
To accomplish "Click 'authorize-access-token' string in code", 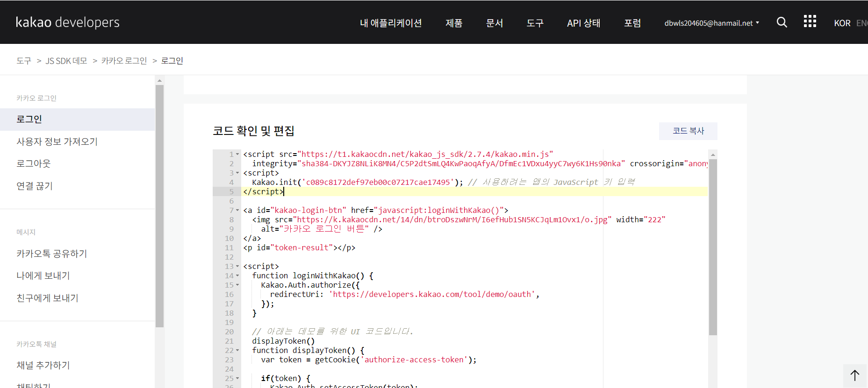I will [414, 360].
